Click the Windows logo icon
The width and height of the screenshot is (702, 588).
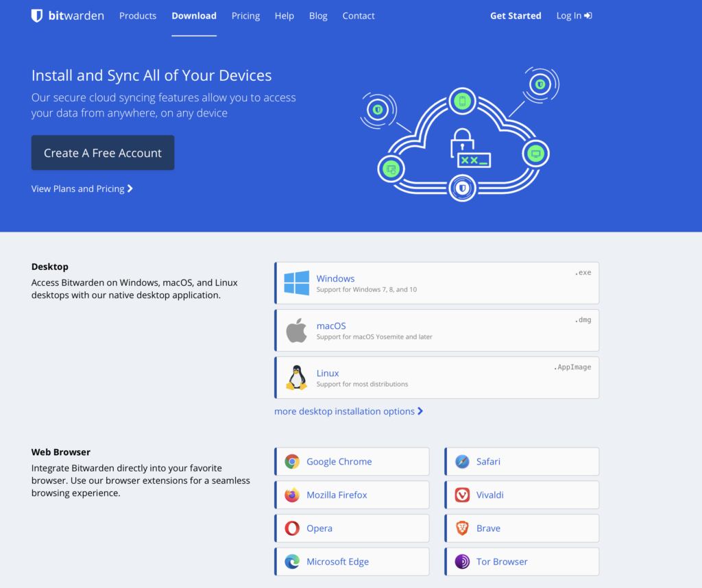coord(296,283)
